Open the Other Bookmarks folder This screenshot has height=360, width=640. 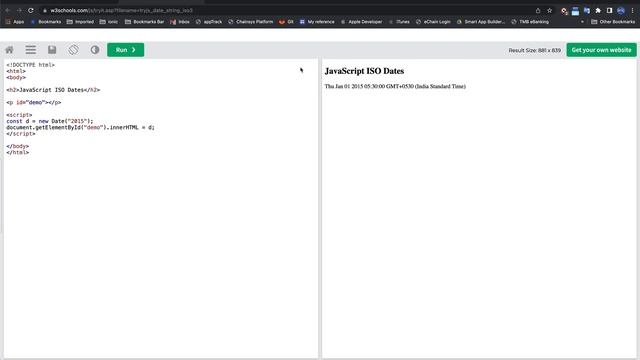[613, 22]
